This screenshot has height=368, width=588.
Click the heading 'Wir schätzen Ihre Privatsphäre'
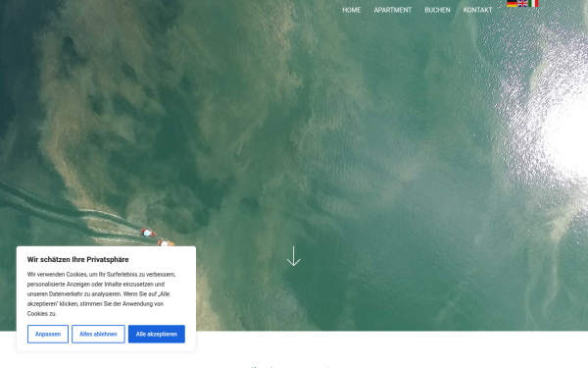(78, 259)
